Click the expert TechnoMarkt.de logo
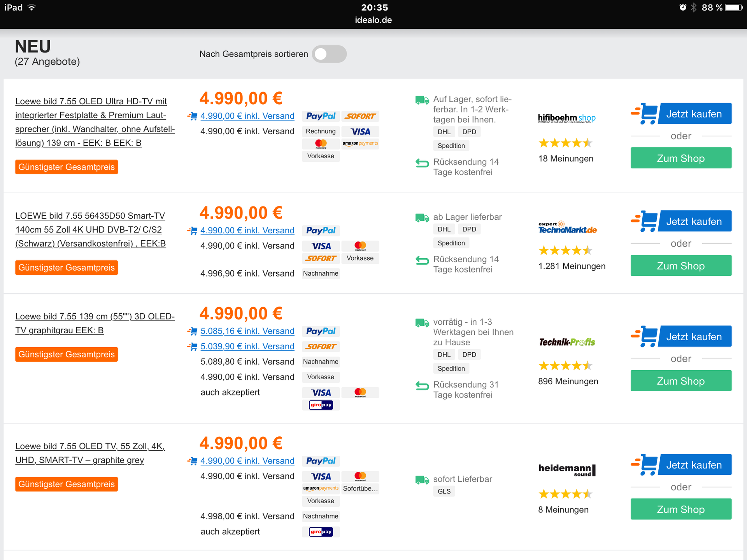Viewport: 747px width, 560px height. (567, 227)
